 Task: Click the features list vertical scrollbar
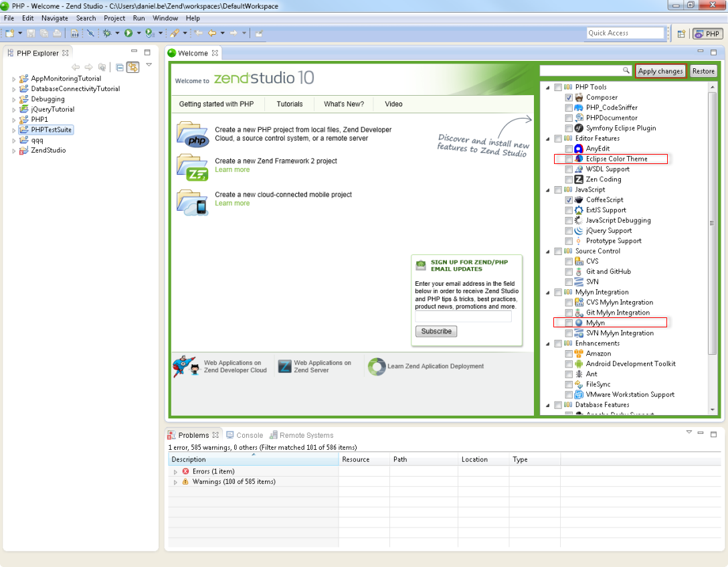click(x=712, y=223)
